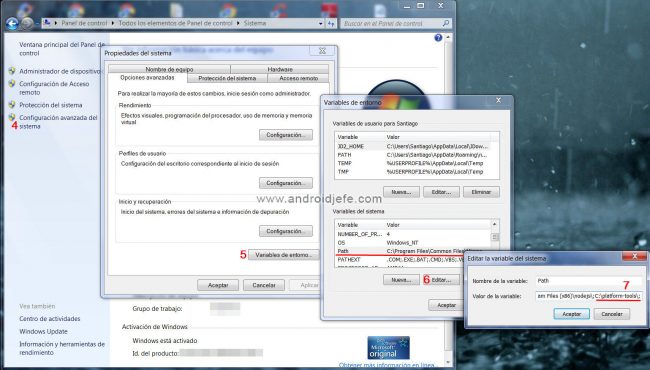Expand Todos los elementos breadcrumb arrow

[238, 23]
